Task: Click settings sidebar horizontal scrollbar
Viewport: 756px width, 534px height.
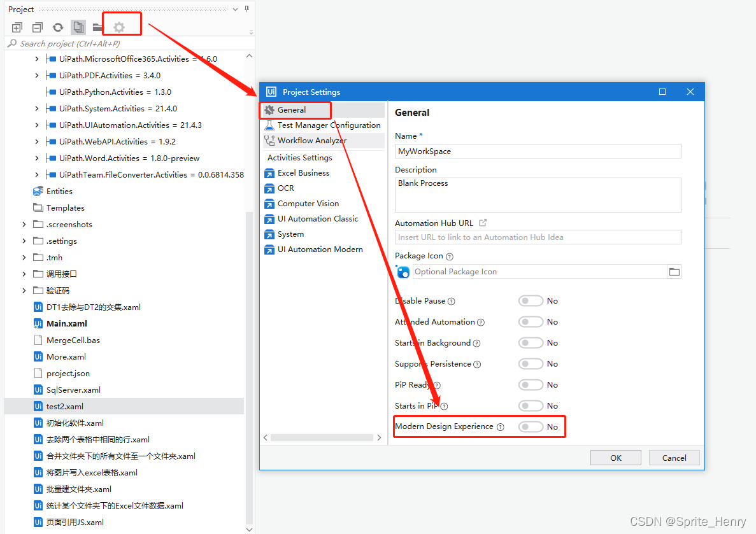Action: 322,438
